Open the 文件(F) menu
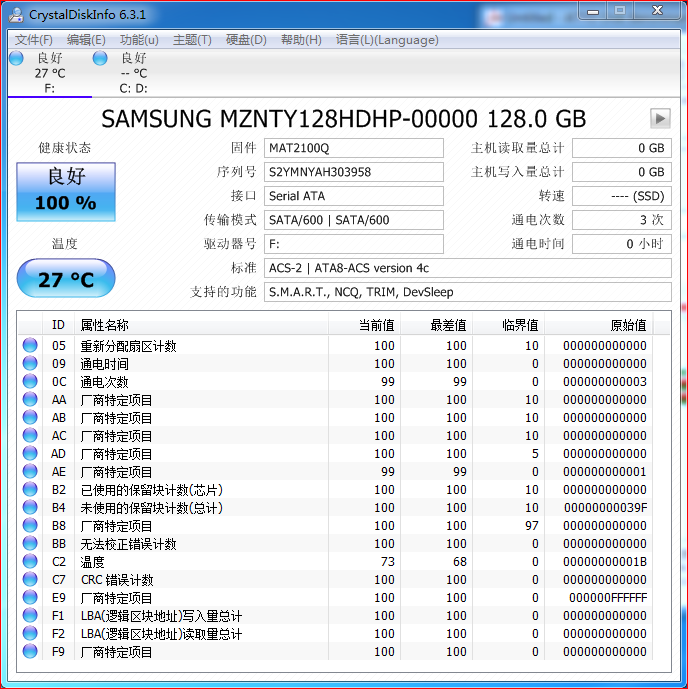 [34, 40]
